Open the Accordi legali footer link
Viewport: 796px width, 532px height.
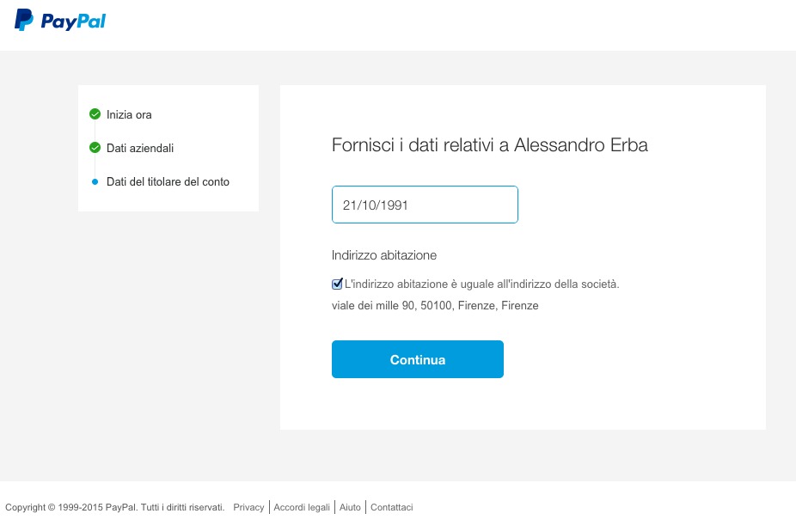pyautogui.click(x=302, y=507)
